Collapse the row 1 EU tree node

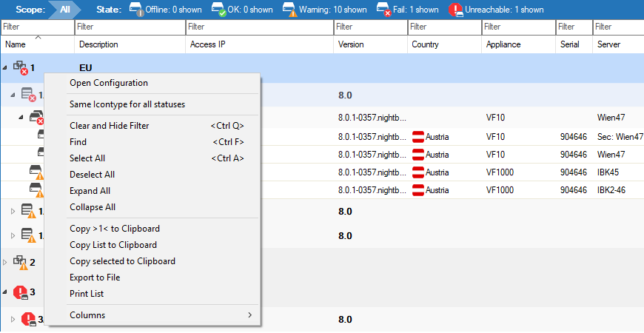click(5, 68)
